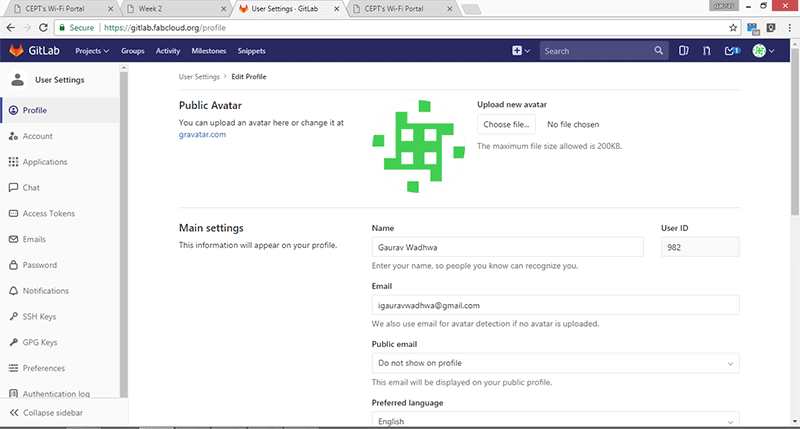Expand the Projects dropdown menu
Viewport: 800px width, 429px height.
pos(92,51)
